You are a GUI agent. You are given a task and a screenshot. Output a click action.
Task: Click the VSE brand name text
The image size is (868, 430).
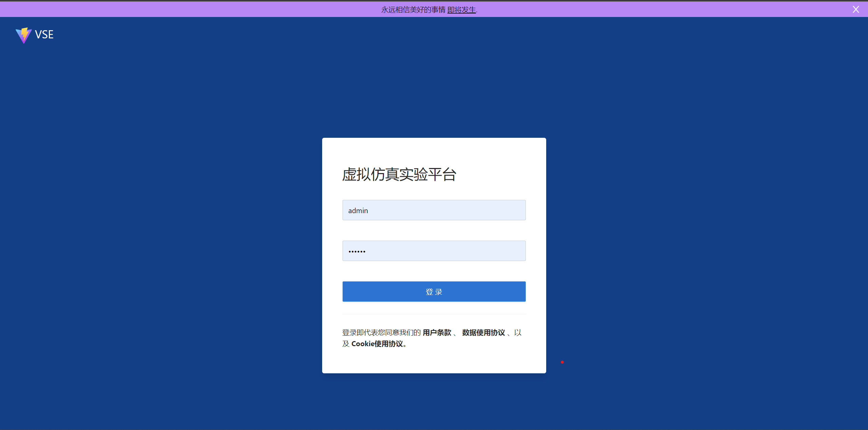click(x=44, y=35)
